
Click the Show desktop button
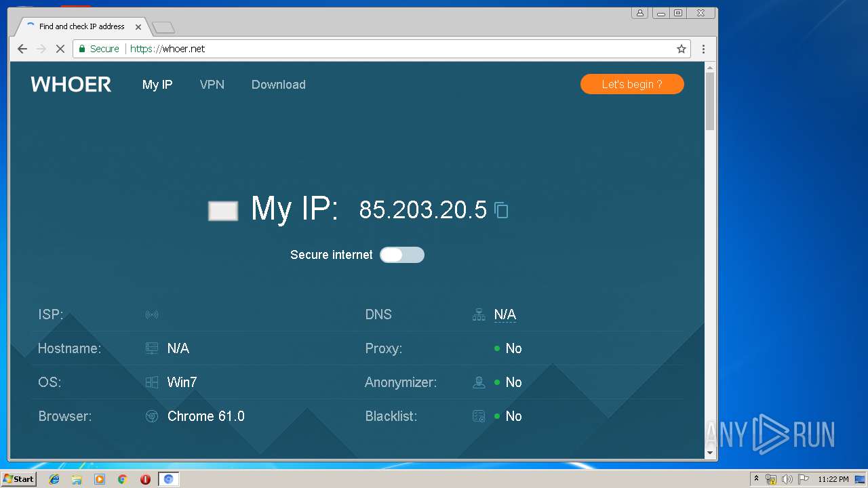click(x=861, y=479)
